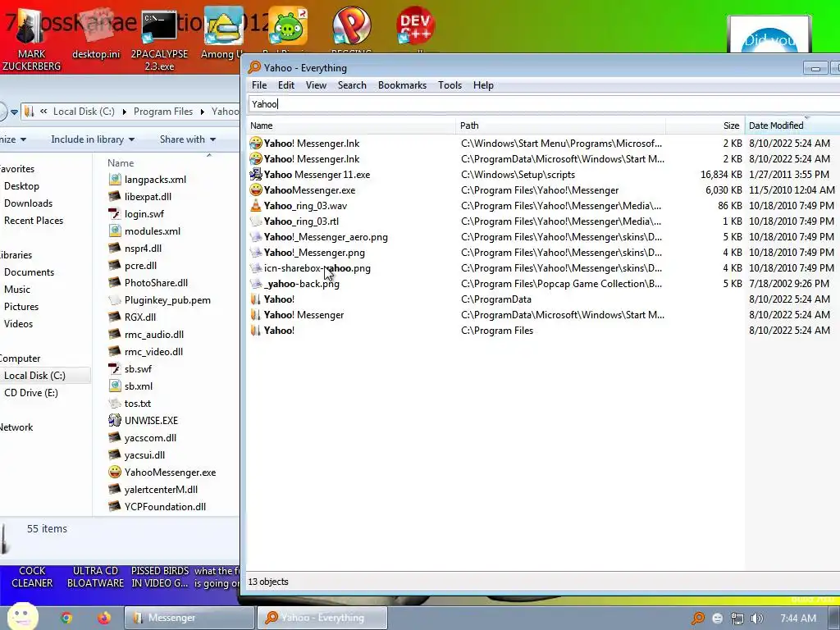Screen dimensions: 840x630
Task: Select Yahoo_ring_03.rtl file icon
Action: tap(256, 221)
